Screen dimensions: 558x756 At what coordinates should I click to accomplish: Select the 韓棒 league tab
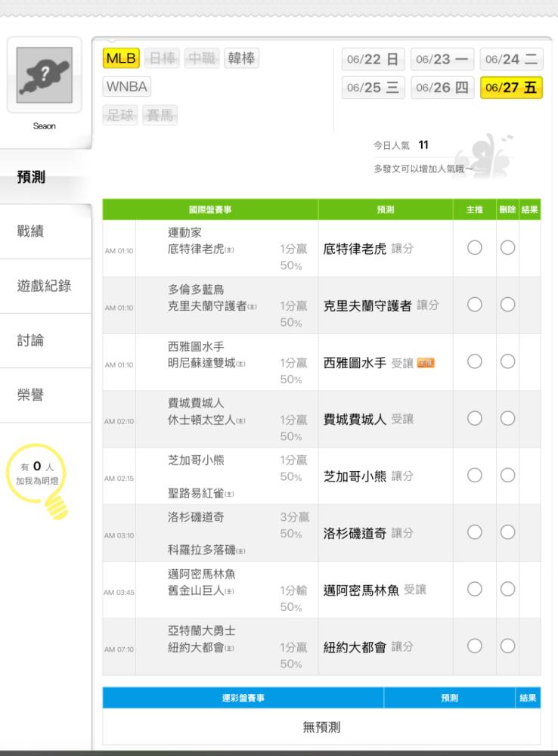(x=241, y=58)
